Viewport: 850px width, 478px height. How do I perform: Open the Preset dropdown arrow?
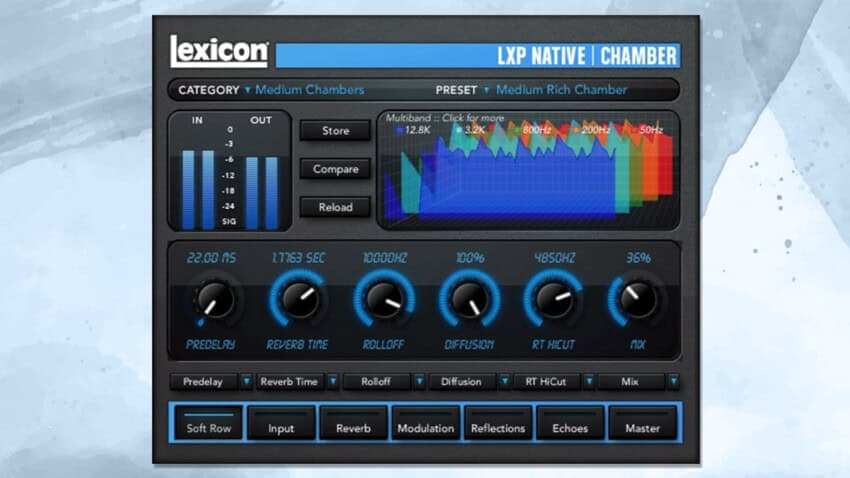[x=486, y=90]
